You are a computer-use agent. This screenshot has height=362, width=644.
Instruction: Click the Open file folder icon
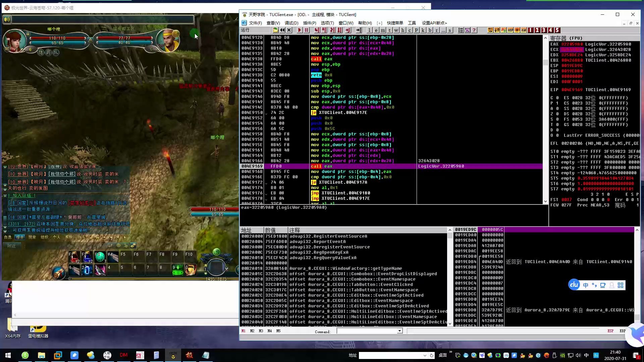click(x=275, y=30)
